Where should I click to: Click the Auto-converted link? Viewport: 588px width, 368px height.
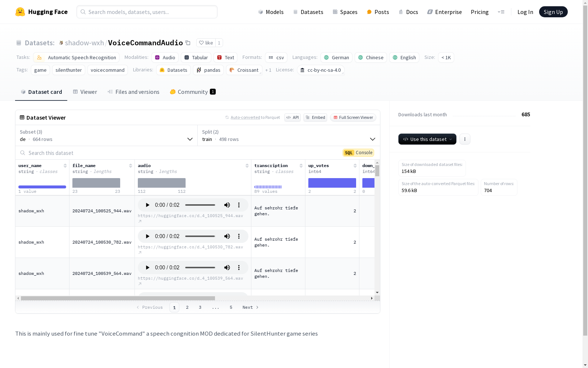tap(245, 117)
